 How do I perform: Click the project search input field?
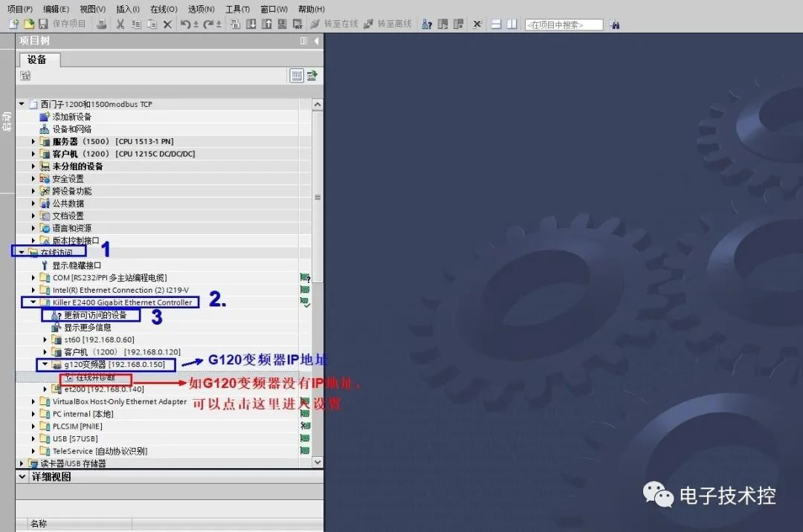pos(564,25)
